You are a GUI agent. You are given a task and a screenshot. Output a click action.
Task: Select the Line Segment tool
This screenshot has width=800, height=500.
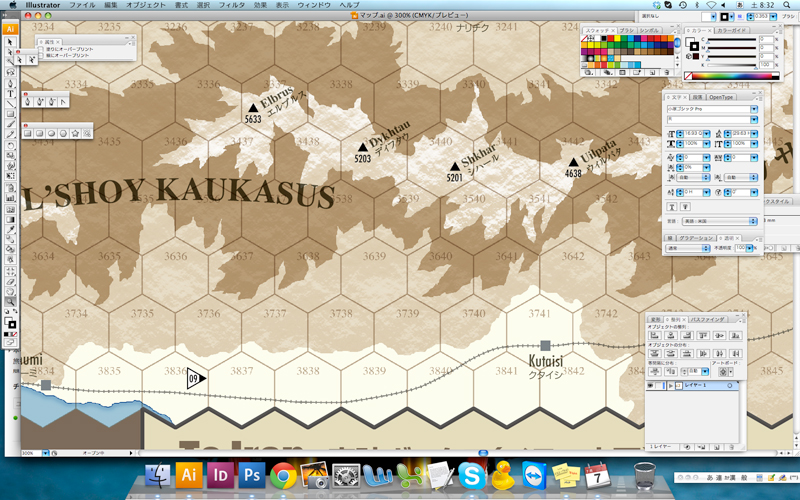[10, 104]
